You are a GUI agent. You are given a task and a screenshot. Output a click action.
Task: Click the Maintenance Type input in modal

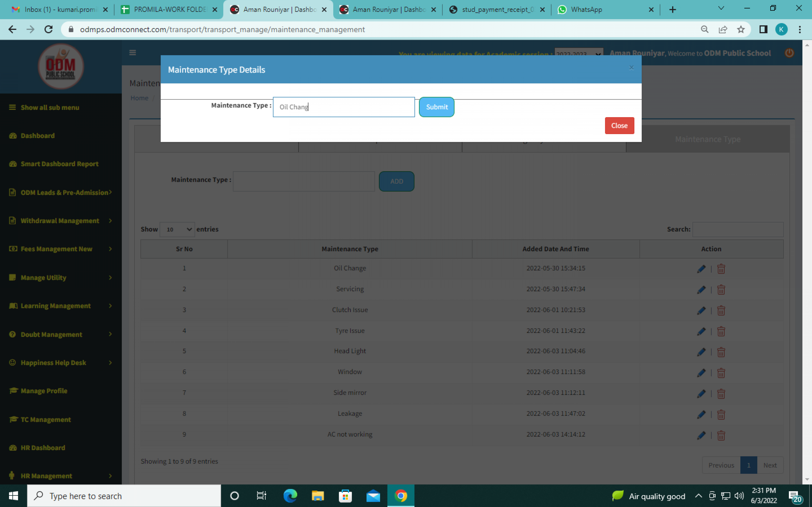(x=344, y=107)
